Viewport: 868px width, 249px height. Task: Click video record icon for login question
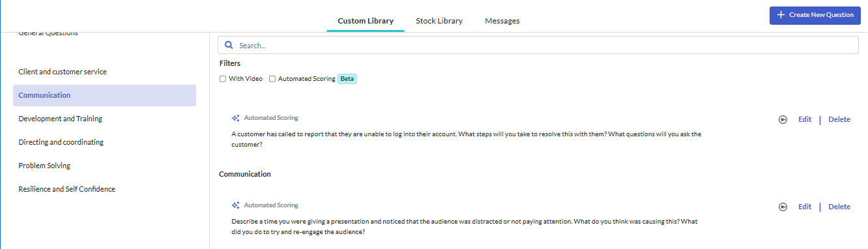click(x=783, y=119)
